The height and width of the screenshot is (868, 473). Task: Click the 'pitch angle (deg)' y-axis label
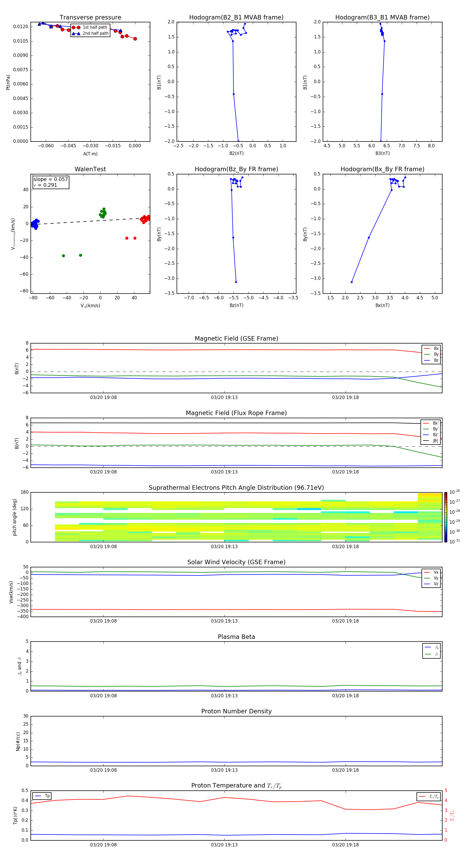(x=14, y=517)
